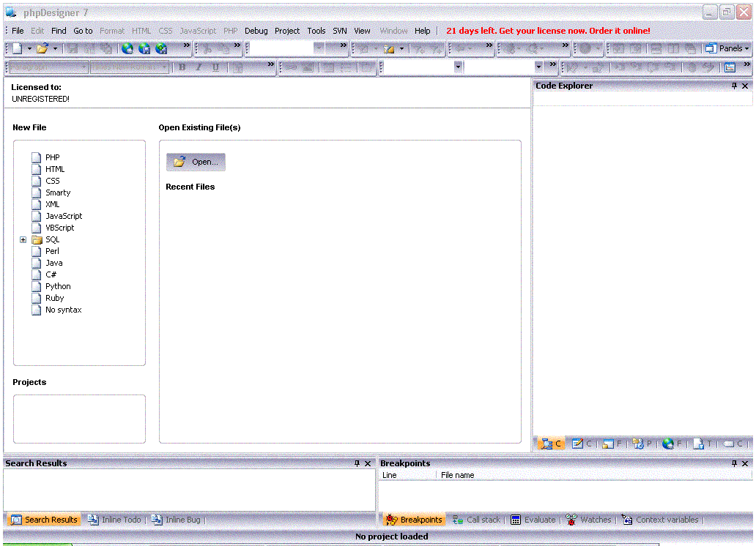Click the globe with magnifier FTP icon
This screenshot has width=756, height=546.
tap(127, 48)
